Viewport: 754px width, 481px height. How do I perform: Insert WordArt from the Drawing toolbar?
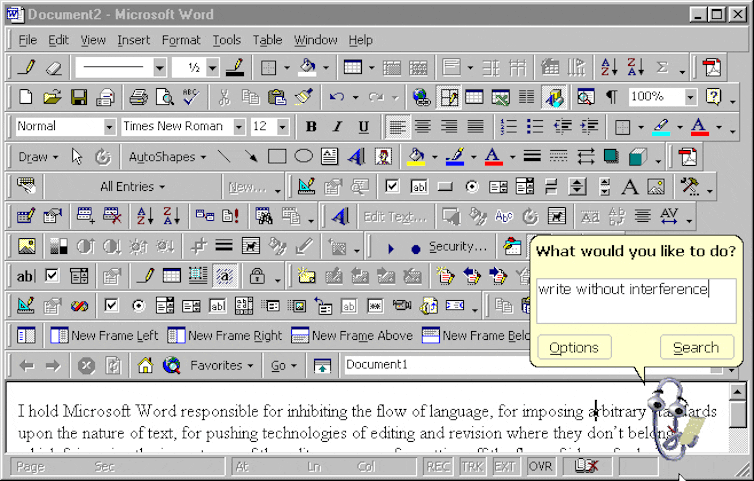coord(356,157)
